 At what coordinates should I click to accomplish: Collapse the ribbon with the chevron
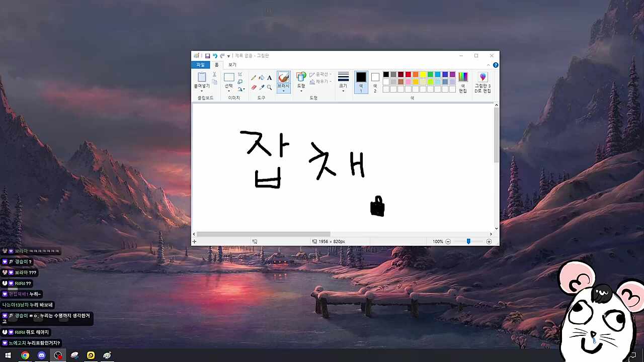[488, 65]
